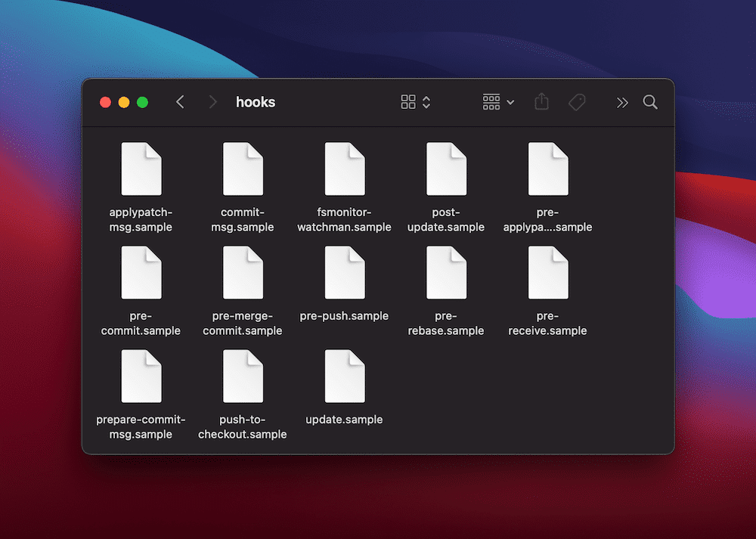756x539 pixels.
Task: Click the hooks title in the window header
Action: (256, 102)
